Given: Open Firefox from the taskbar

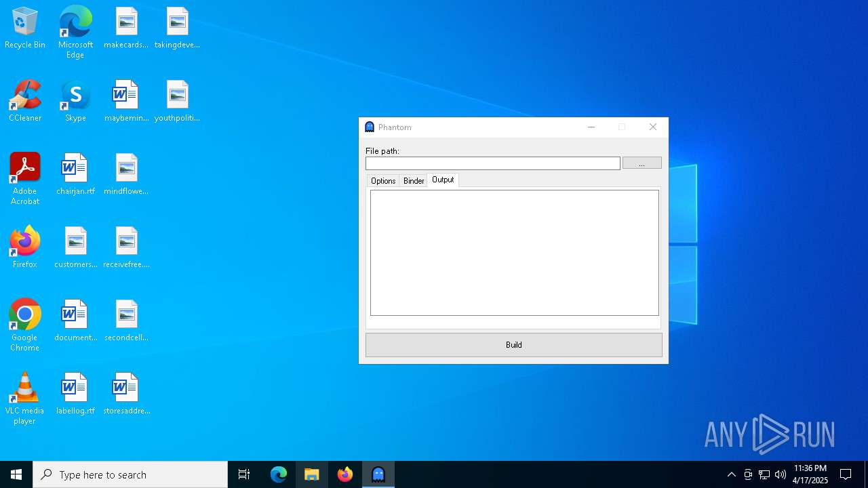Looking at the screenshot, I should 345,474.
